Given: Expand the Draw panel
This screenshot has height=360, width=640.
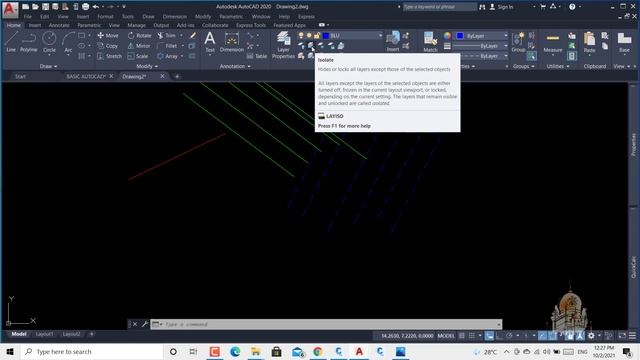Looking at the screenshot, I should (x=49, y=66).
